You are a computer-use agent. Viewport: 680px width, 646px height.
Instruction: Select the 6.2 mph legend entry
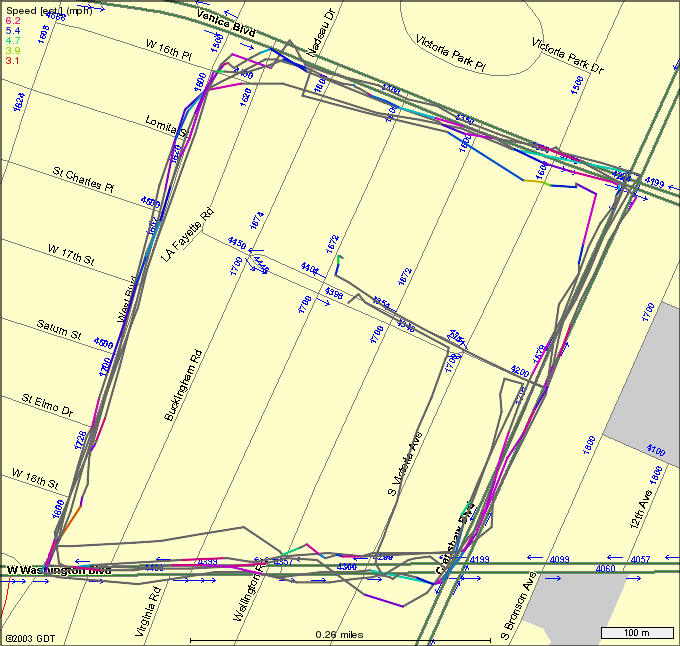(13, 20)
